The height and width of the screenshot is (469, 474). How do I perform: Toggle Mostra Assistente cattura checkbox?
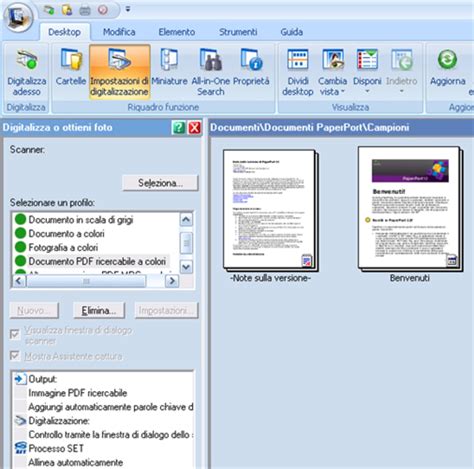(15, 355)
